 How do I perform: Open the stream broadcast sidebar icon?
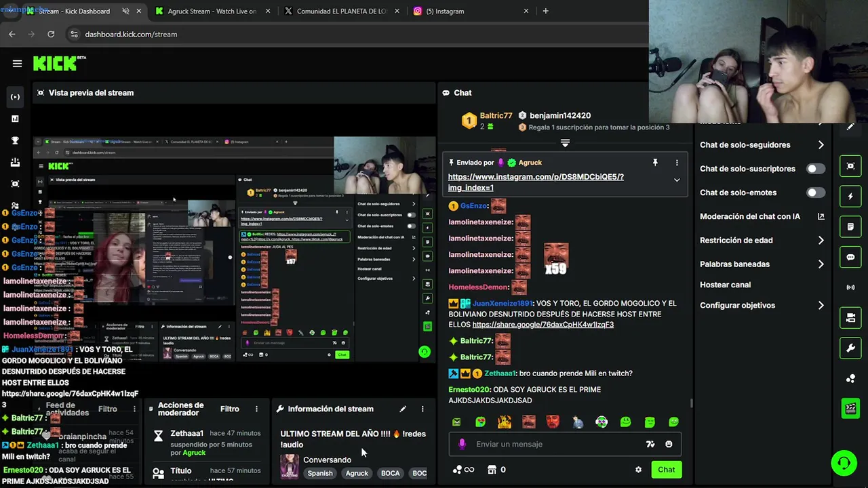pos(15,97)
